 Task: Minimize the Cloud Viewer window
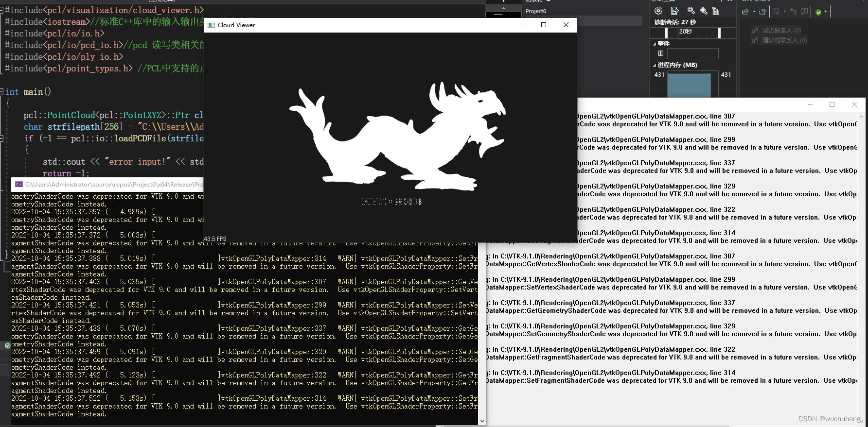[522, 25]
